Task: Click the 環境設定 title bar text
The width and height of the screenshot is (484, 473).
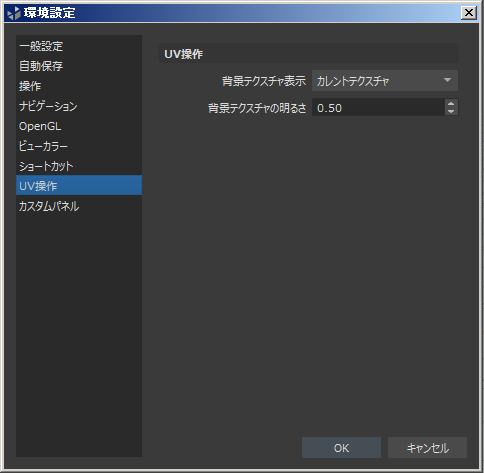Action: [x=50, y=13]
